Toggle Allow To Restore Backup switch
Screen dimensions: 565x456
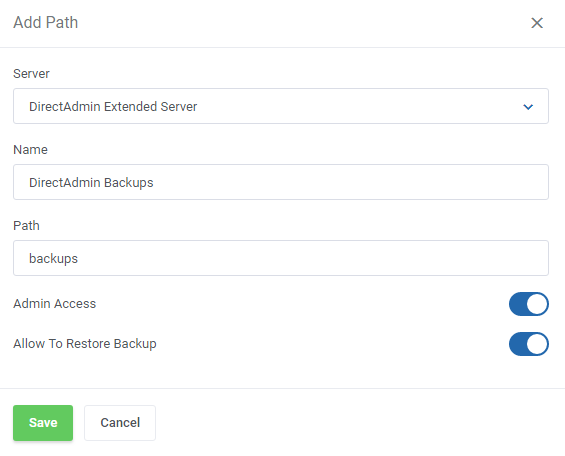529,344
